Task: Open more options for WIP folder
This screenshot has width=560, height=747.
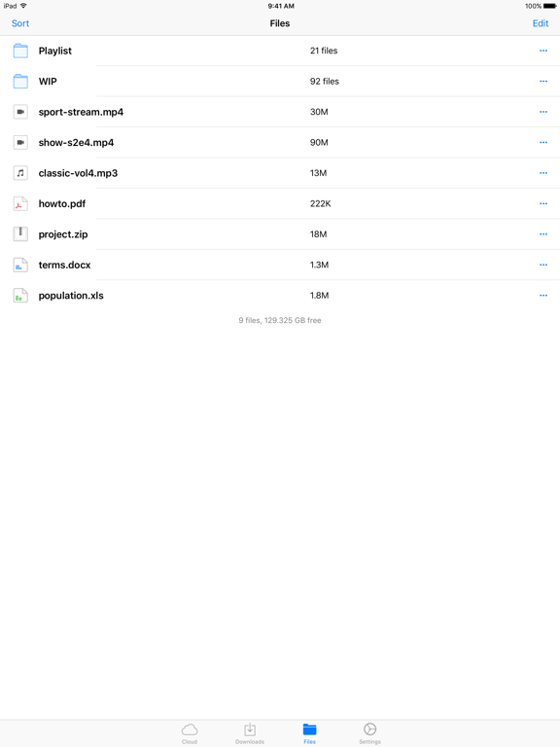Action: tap(543, 81)
